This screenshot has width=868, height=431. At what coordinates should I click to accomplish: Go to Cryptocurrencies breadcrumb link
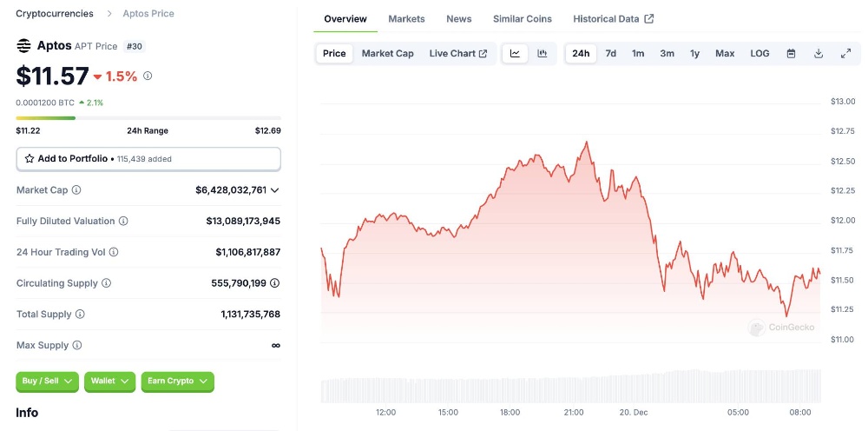(x=55, y=13)
